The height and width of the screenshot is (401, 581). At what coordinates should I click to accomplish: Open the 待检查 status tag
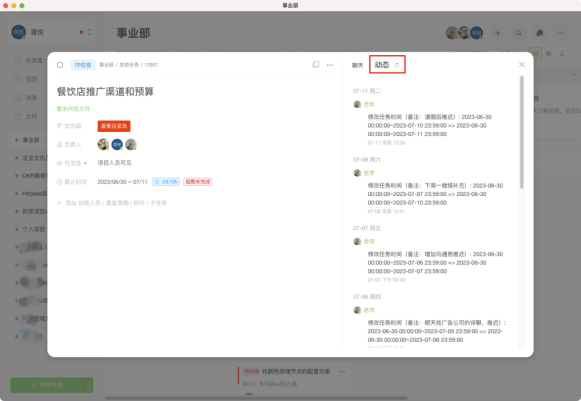click(83, 65)
